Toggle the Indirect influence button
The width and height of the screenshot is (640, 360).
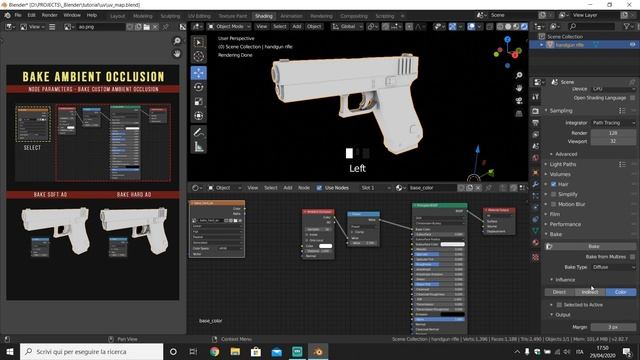[590, 292]
